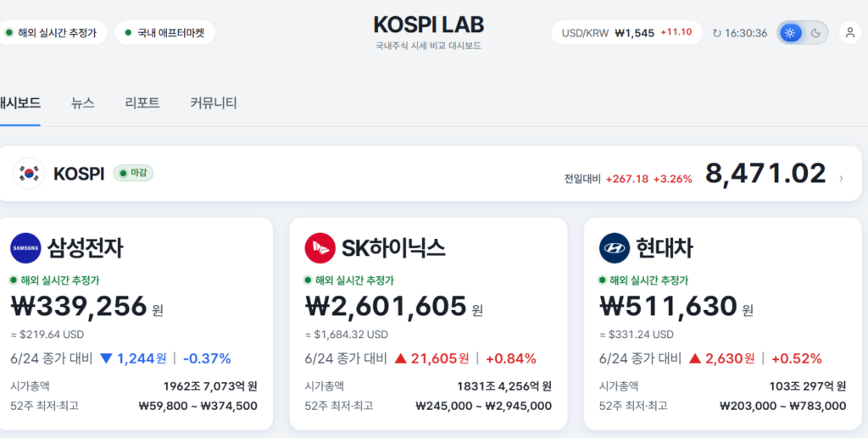Viewport: 868px width, 438px height.
Task: Click the ≈ $1,684.32 USD value
Action: (347, 335)
